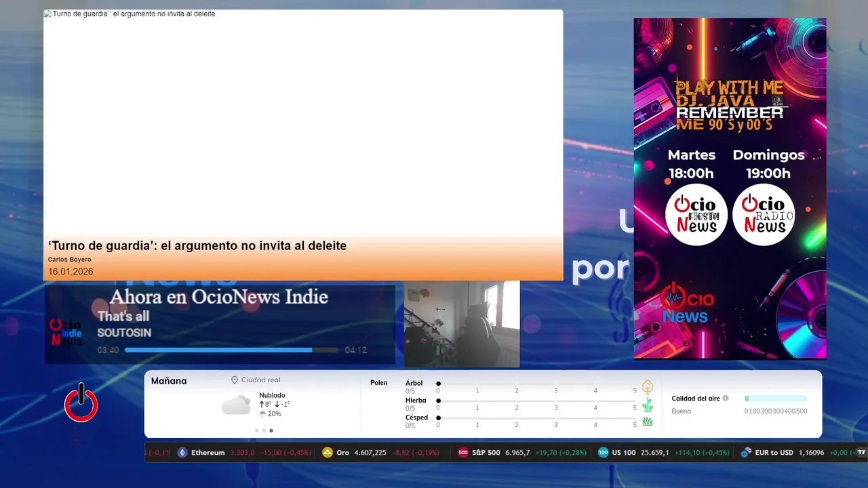
Task: Click the tree pollen icon
Action: coord(648,387)
